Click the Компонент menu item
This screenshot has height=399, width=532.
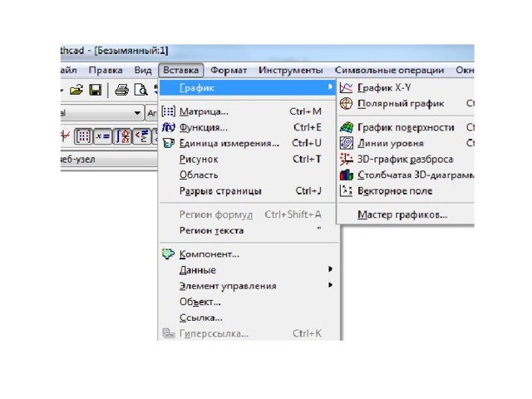click(x=209, y=254)
